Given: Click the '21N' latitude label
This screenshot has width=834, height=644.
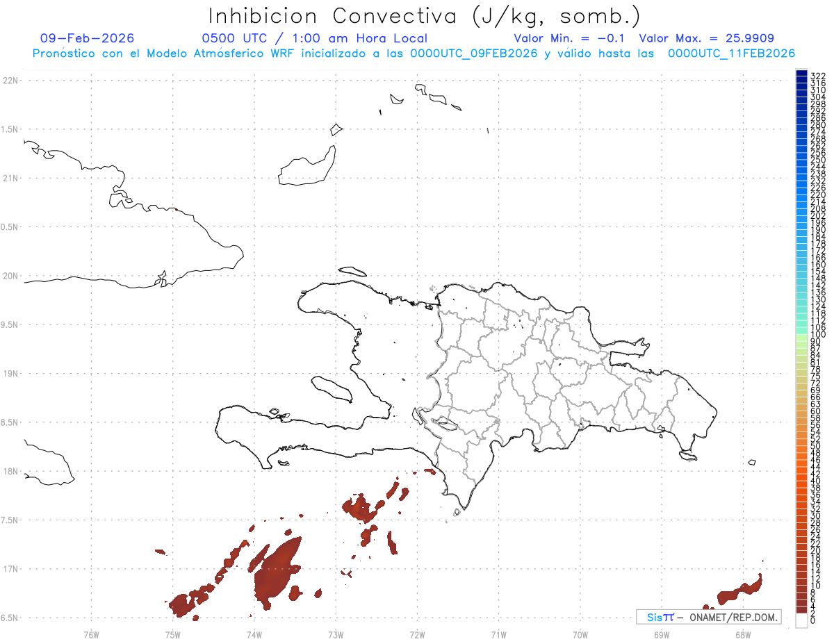Looking at the screenshot, I should tap(10, 179).
